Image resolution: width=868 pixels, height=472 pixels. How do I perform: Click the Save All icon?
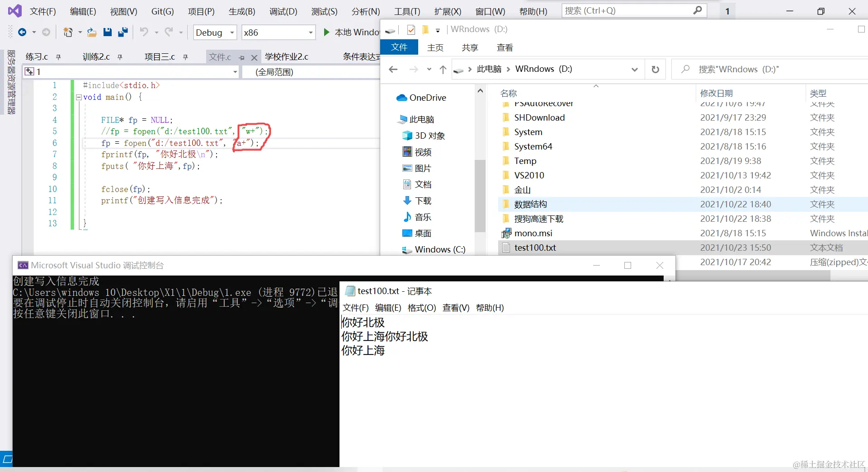click(x=122, y=32)
